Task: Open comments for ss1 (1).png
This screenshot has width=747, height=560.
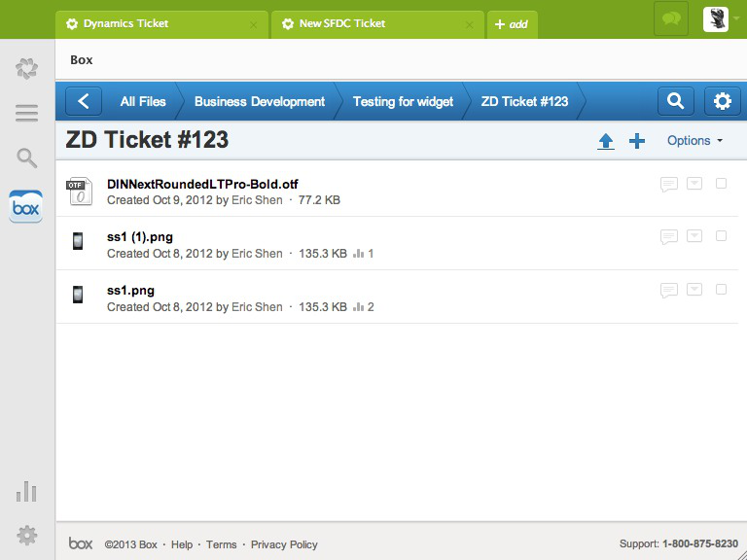Action: tap(669, 237)
